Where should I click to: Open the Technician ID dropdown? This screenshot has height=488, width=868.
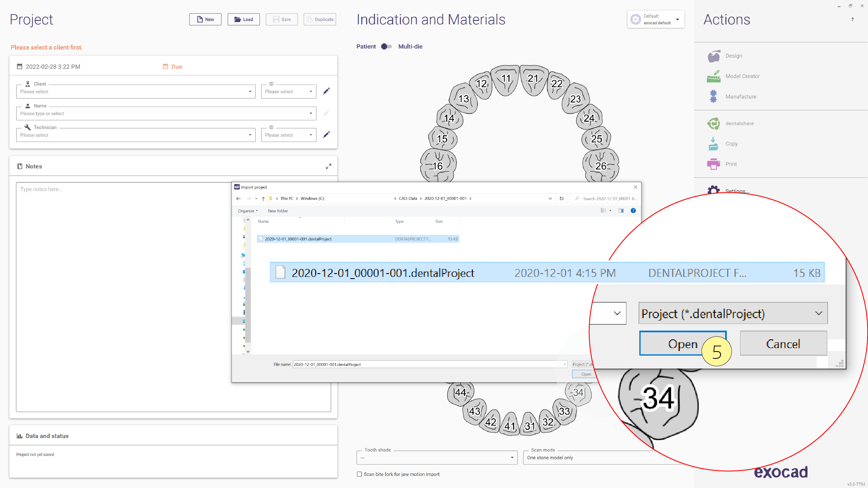[x=289, y=135]
